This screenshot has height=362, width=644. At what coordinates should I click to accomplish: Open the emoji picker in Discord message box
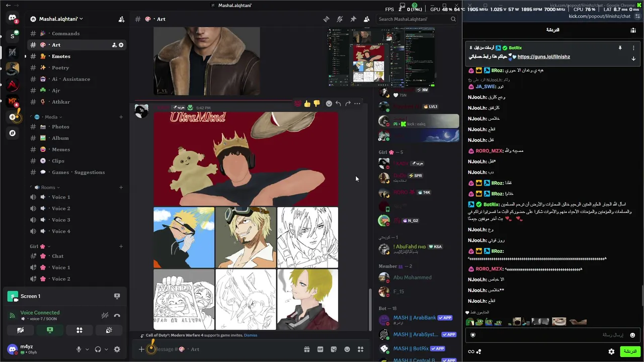pos(347,349)
